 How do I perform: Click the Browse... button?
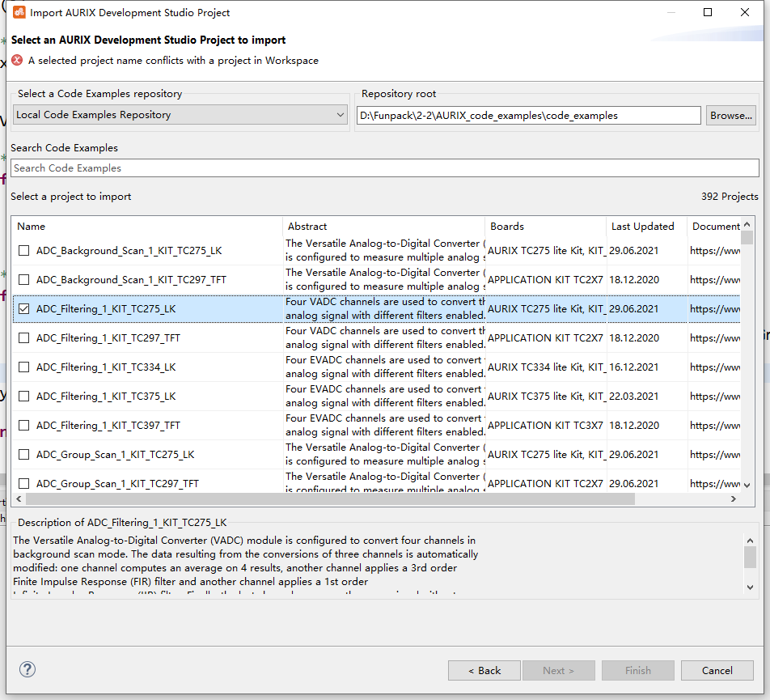730,116
